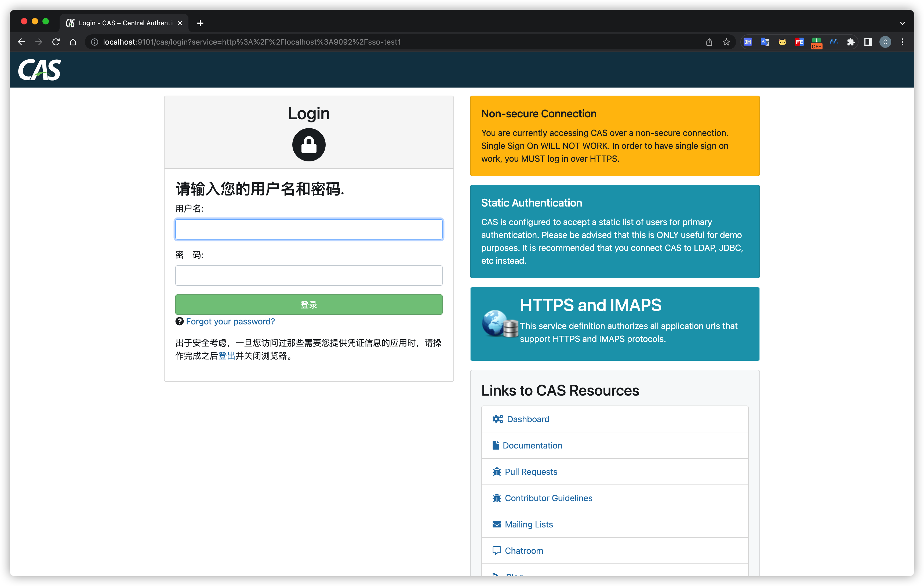This screenshot has height=586, width=924.
Task: Open the Dashboard resource link
Action: click(528, 419)
